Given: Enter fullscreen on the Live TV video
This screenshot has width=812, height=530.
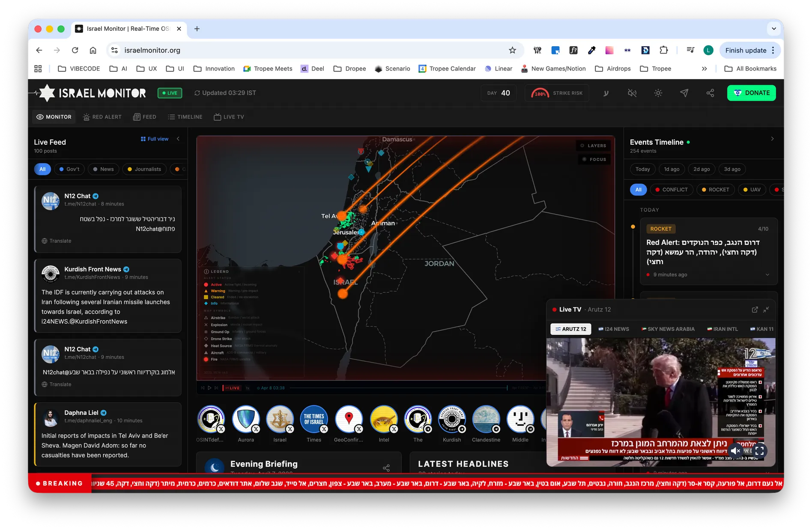Looking at the screenshot, I should tap(759, 450).
